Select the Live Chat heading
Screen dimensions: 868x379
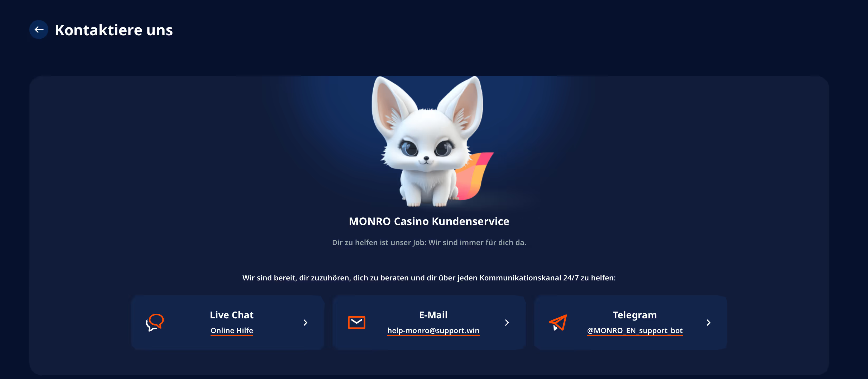[x=232, y=315]
